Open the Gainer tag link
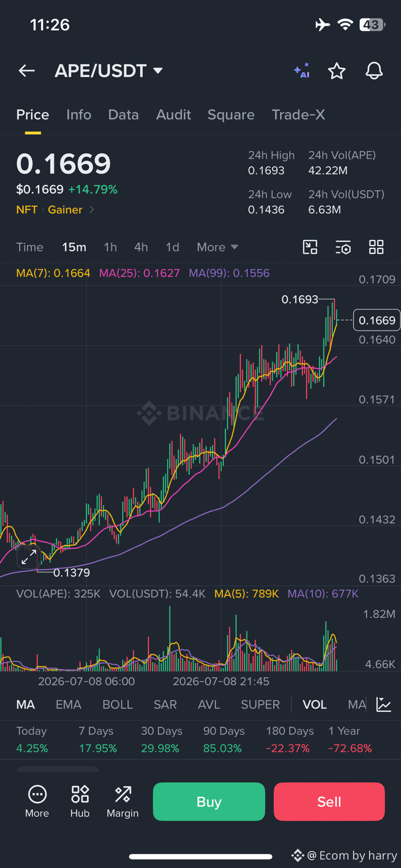401x868 pixels. [x=65, y=210]
